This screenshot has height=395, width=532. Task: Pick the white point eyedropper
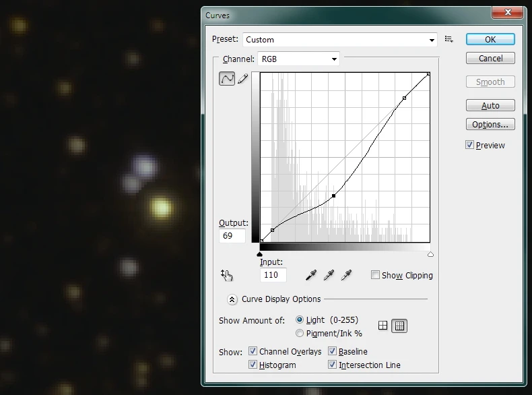[x=346, y=275]
